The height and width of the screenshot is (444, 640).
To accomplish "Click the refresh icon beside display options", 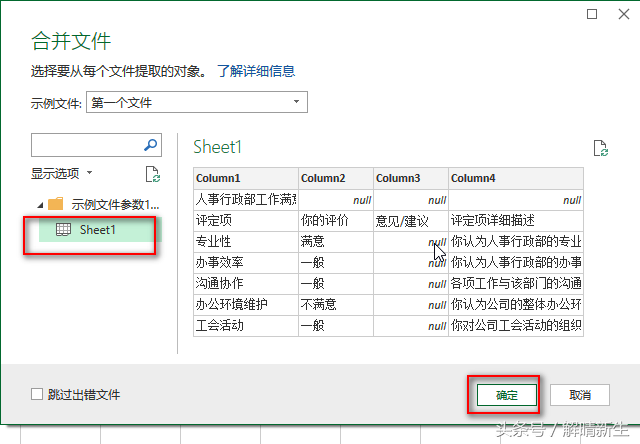I will pyautogui.click(x=153, y=174).
